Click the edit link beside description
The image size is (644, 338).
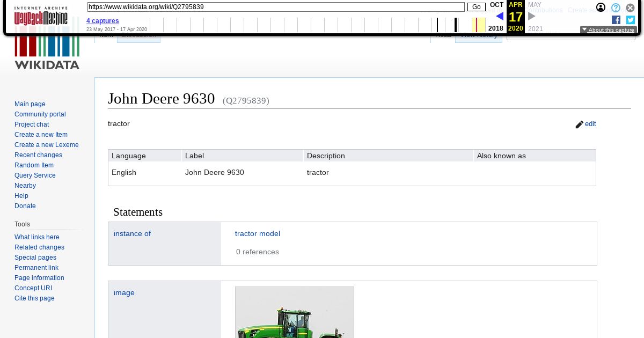coord(590,124)
